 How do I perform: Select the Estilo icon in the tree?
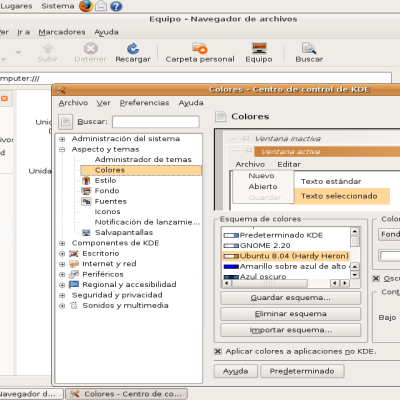click(86, 181)
